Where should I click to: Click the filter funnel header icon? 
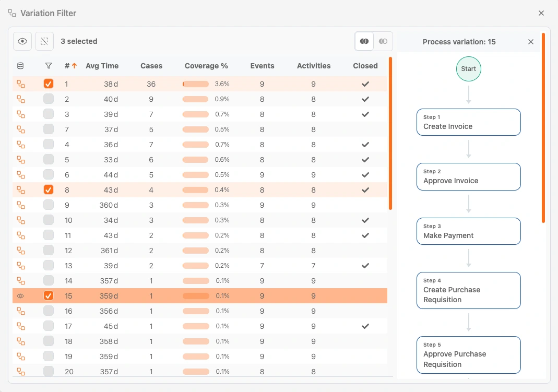[x=49, y=66]
